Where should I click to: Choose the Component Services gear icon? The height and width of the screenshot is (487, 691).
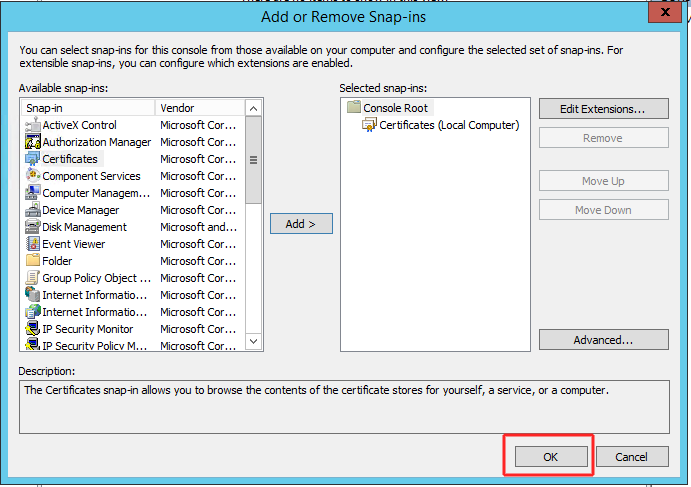coord(32,176)
